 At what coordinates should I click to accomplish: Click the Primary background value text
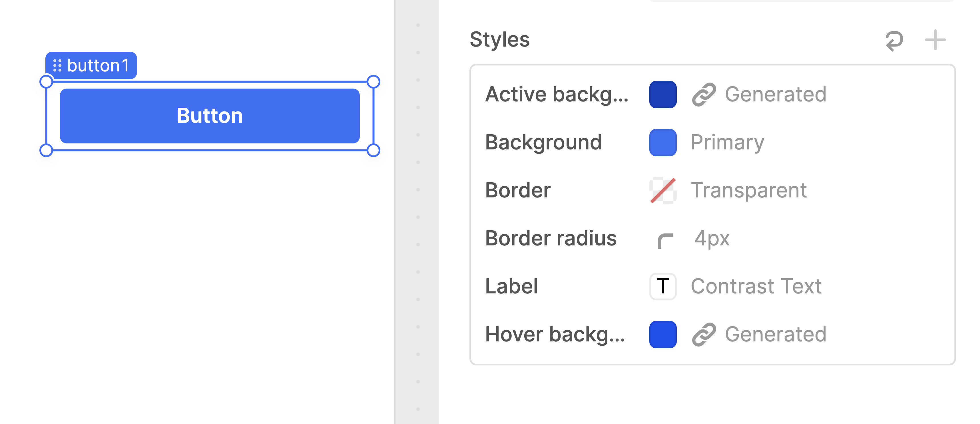tap(727, 142)
